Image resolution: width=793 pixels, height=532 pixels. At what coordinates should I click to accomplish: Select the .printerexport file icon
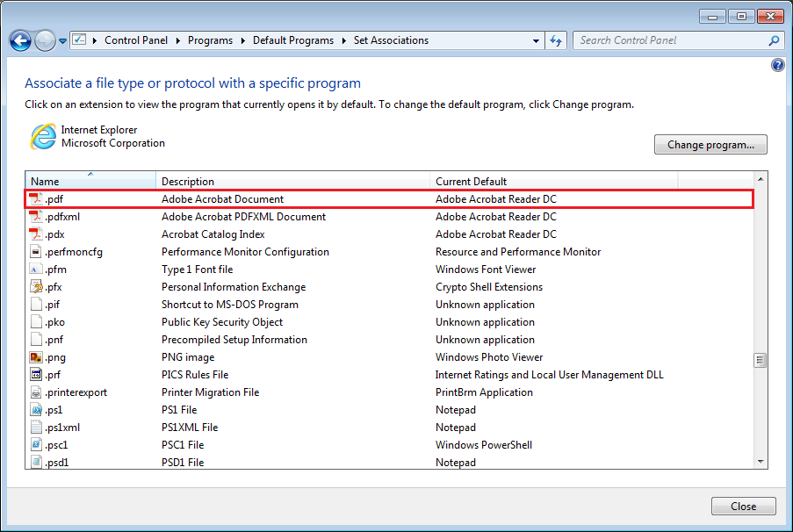35,392
